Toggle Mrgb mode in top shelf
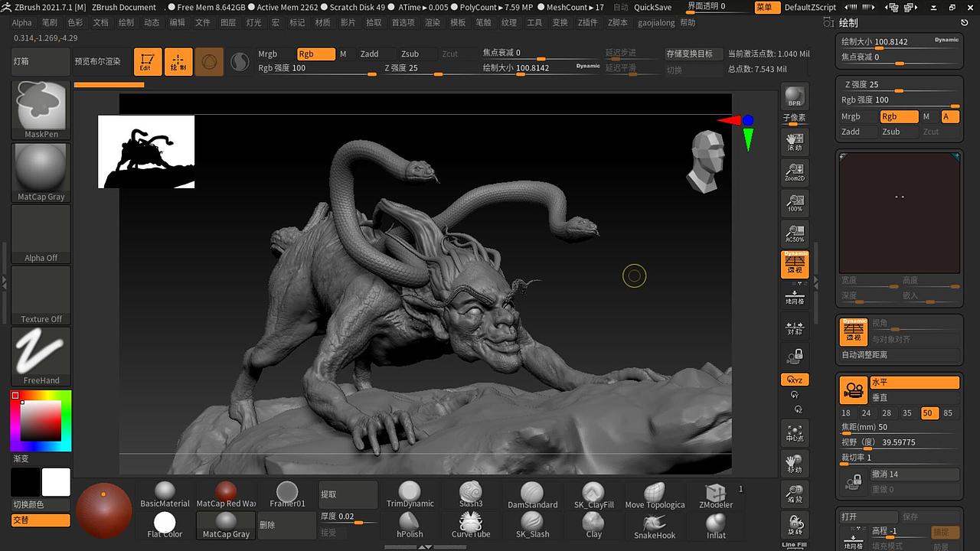 pyautogui.click(x=276, y=54)
